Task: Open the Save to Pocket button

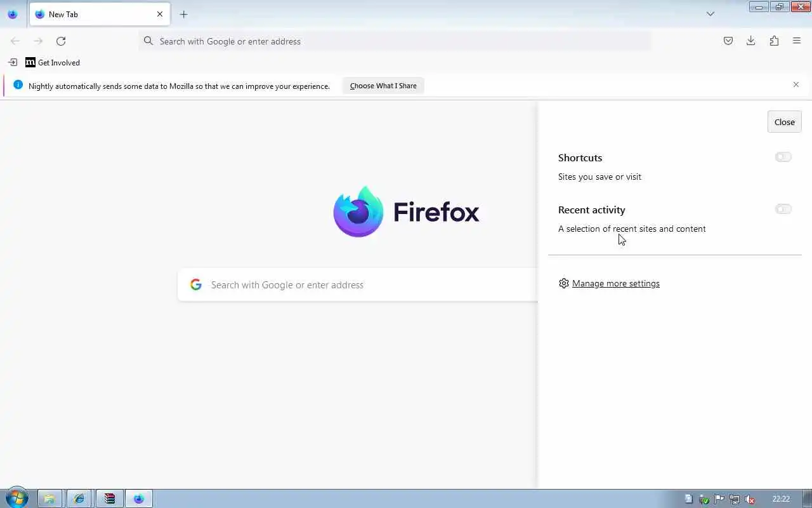Action: pos(728,41)
